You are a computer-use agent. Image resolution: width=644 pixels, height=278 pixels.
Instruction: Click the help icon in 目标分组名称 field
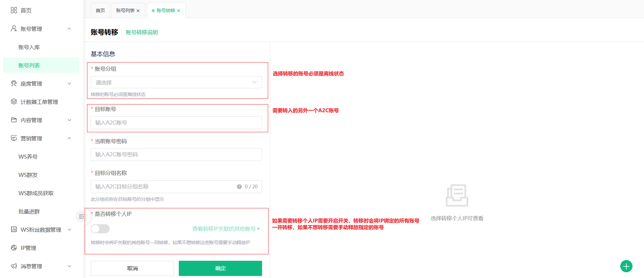(x=239, y=187)
